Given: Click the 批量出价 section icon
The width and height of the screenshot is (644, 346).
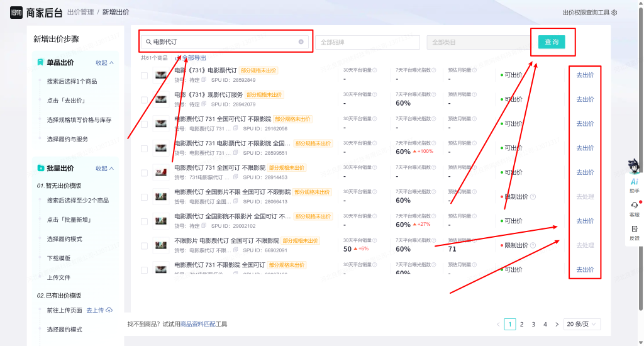Looking at the screenshot, I should [x=40, y=168].
